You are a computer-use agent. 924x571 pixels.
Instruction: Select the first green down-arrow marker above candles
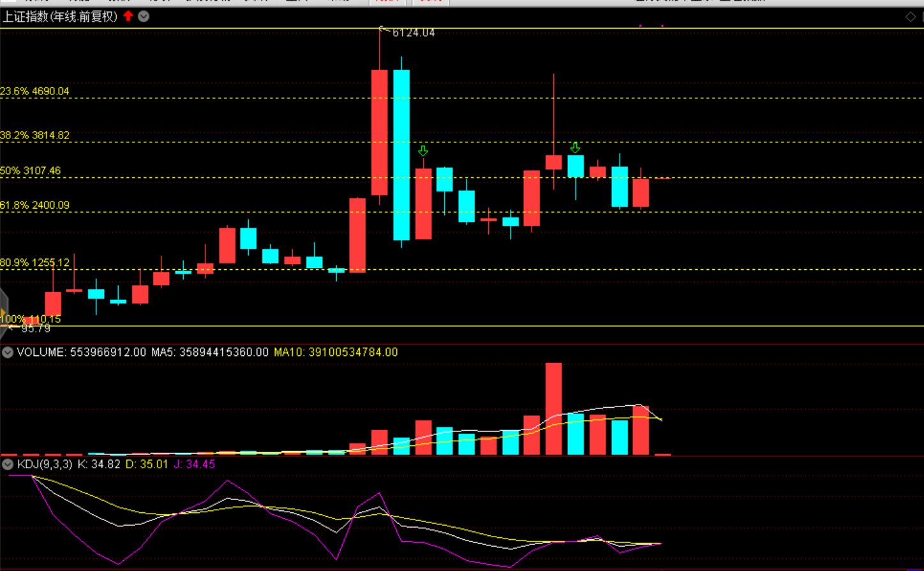pyautogui.click(x=422, y=151)
